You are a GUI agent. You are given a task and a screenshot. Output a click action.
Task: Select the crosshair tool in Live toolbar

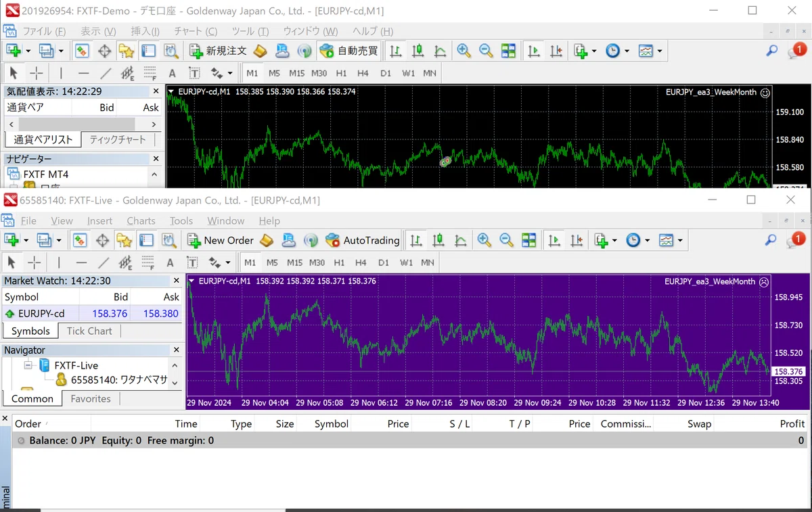click(x=35, y=262)
